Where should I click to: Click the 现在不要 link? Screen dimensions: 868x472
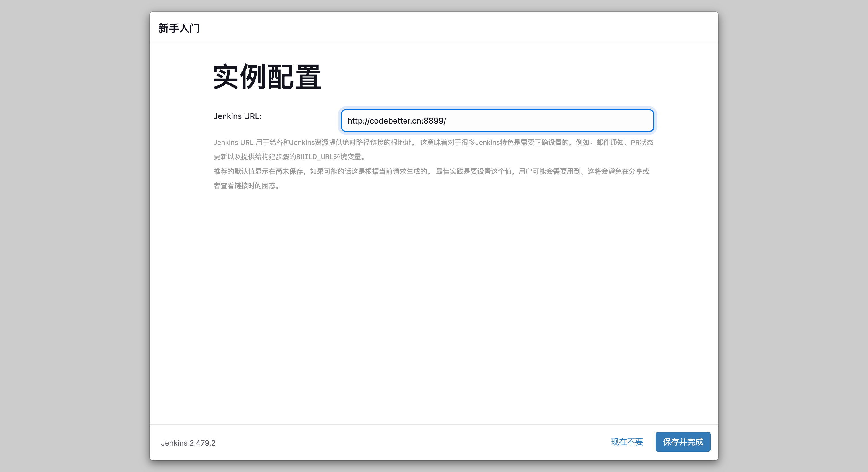627,442
